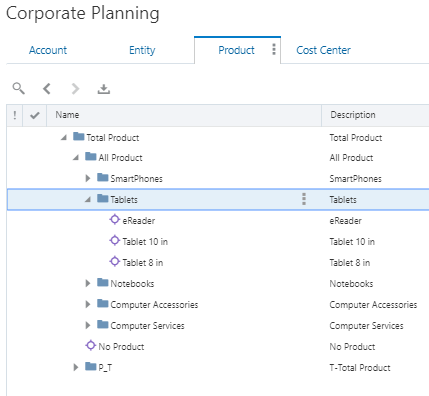Image resolution: width=429 pixels, height=396 pixels.
Task: Select the Tablet 8 in name
Action: point(143,263)
